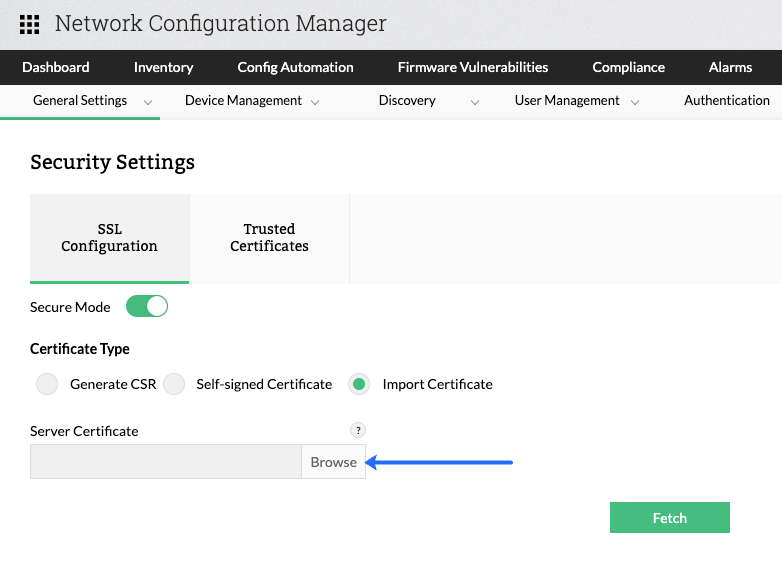This screenshot has height=562, width=782.
Task: Select the Generate CSR radio button
Action: tap(47, 384)
